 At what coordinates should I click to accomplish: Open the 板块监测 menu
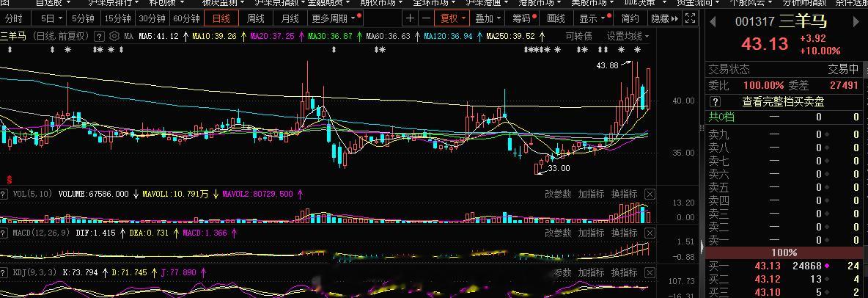click(x=224, y=3)
